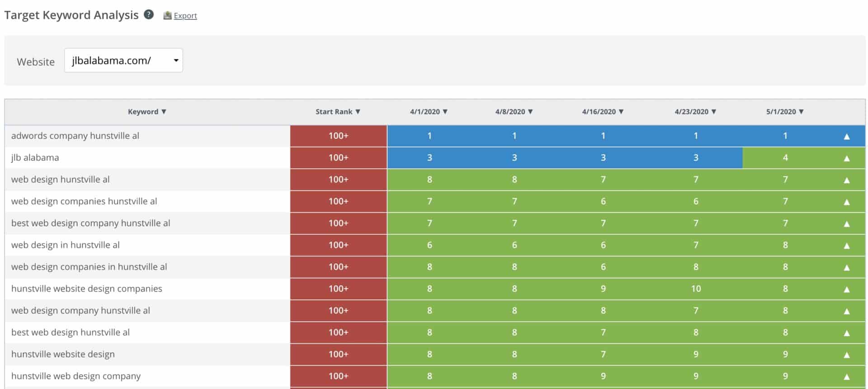Screen dimensions: 868x389
Task: Sort by the 5/1/2020 column
Action: [785, 112]
